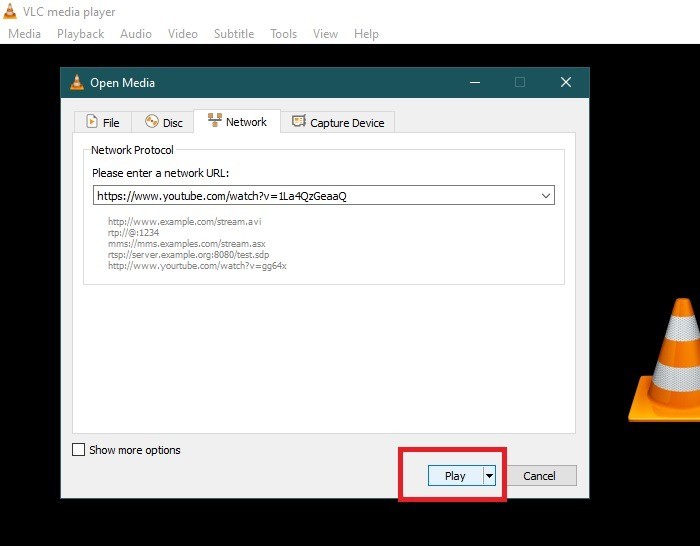Click the example http://www.yourtube.com/watch?v=gg64x
Screen dimensions: 700x546
coord(197,266)
